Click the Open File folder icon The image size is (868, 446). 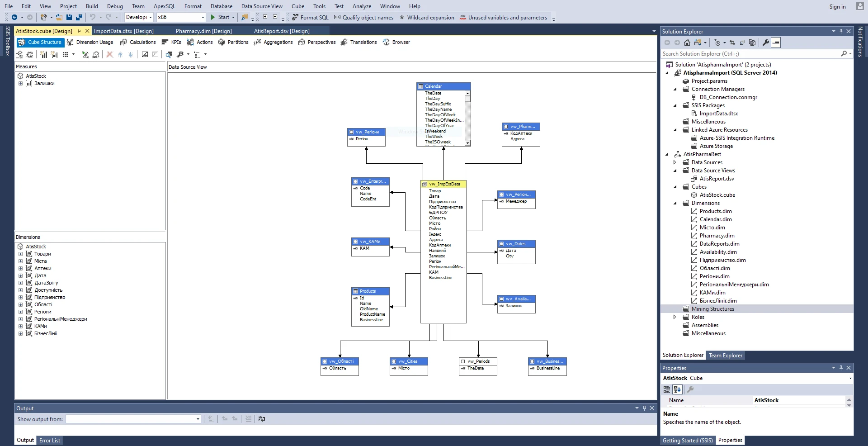tap(59, 17)
